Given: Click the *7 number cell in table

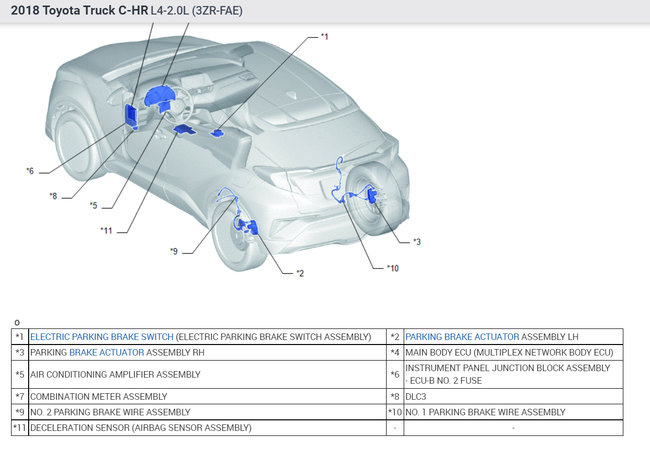Looking at the screenshot, I should pos(19,396).
